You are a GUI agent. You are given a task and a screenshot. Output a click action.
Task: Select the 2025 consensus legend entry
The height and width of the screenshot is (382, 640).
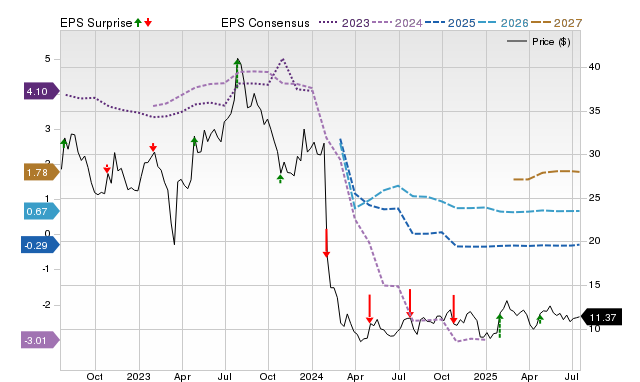click(x=450, y=23)
